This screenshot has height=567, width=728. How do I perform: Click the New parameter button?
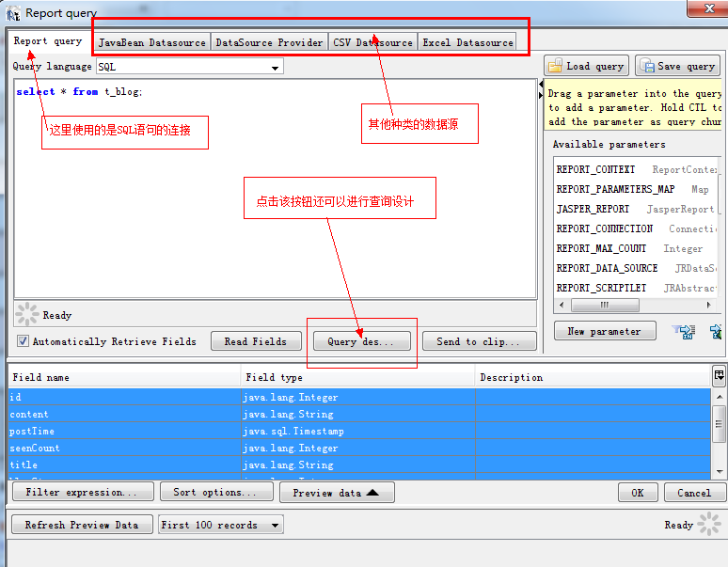click(x=605, y=331)
